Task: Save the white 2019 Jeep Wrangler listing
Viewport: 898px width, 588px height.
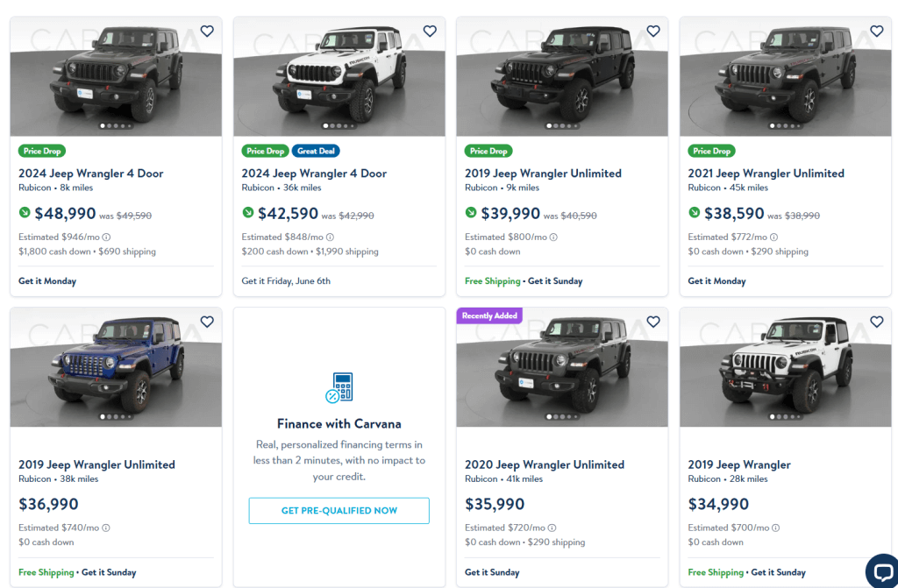Action: coord(877,322)
